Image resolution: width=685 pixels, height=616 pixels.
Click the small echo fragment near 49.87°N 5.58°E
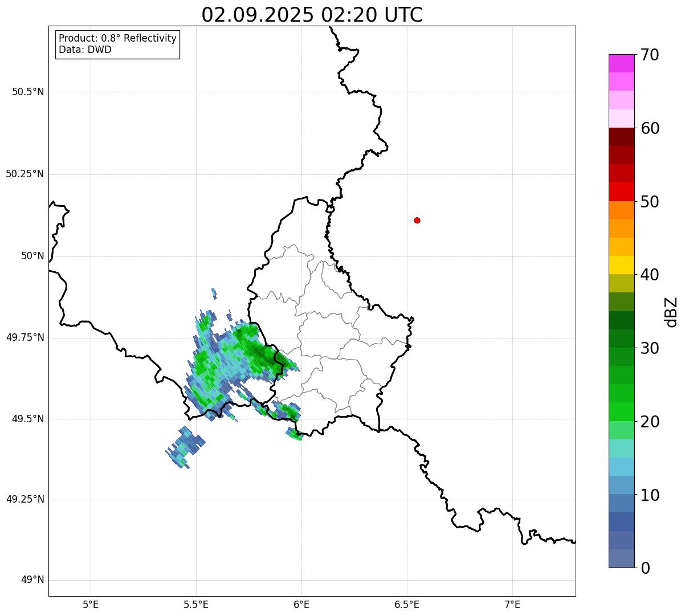point(214,293)
